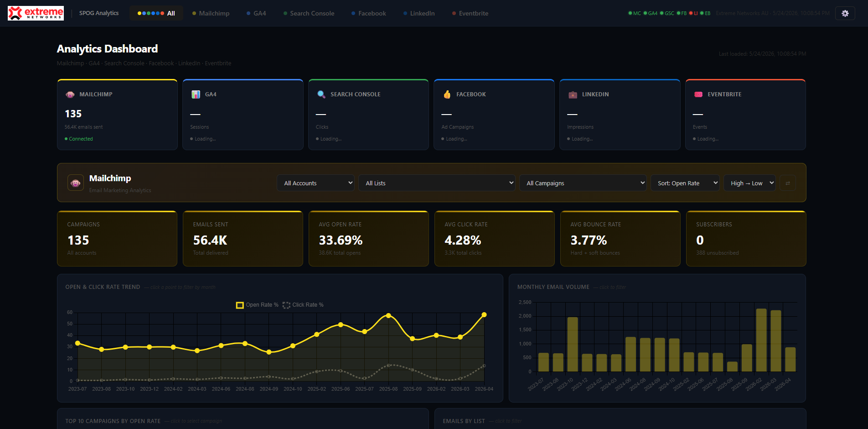Click the Eventbrite ticket icon
This screenshot has height=429, width=868.
tap(698, 94)
